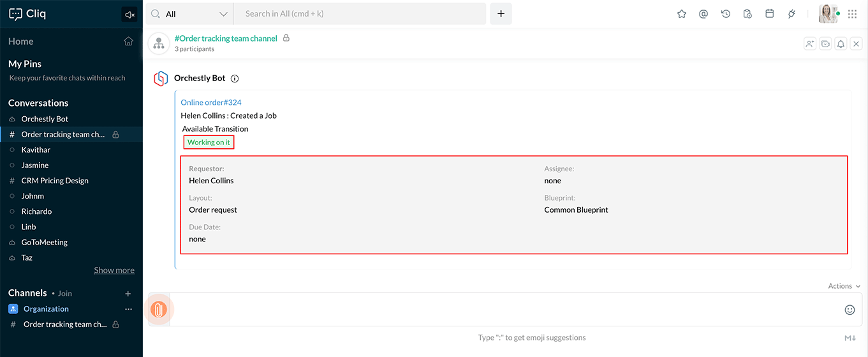Screen dimensions: 868x357
Task: Open mentions @ icon
Action: coord(703,14)
